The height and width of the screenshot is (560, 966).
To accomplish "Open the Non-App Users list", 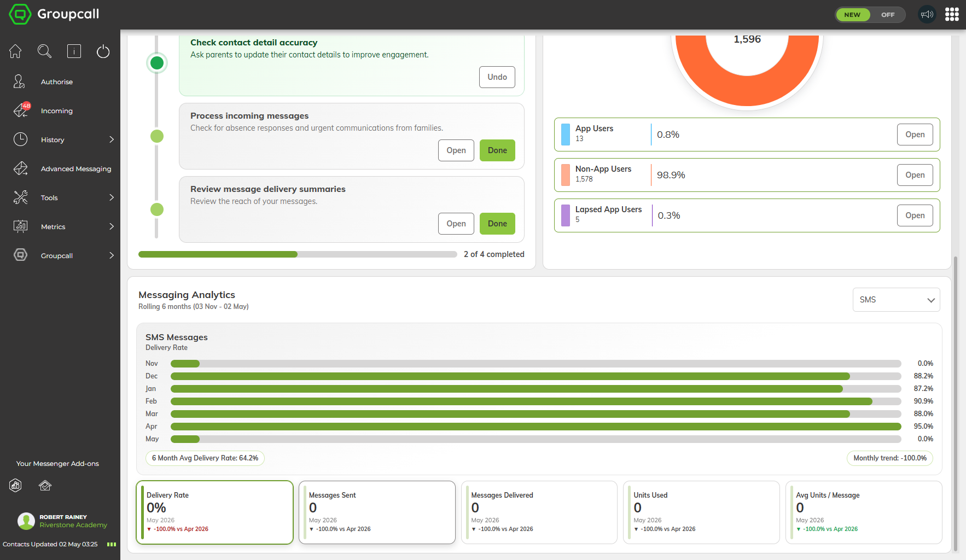I will [x=915, y=175].
